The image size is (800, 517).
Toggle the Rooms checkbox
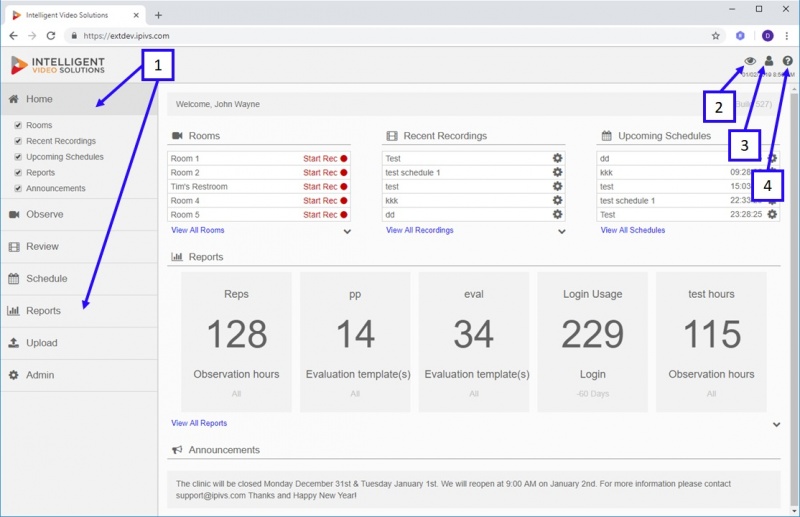coord(18,125)
